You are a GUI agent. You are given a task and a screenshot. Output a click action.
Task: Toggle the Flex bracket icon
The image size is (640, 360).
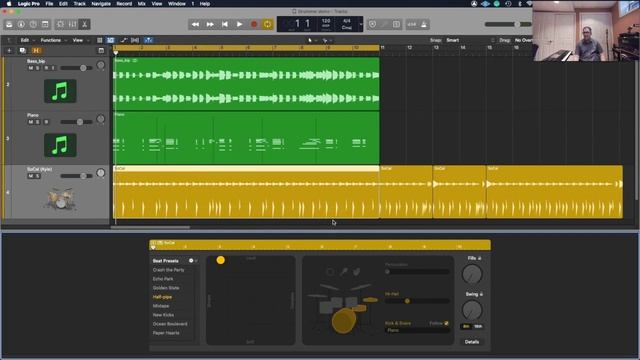[x=135, y=40]
